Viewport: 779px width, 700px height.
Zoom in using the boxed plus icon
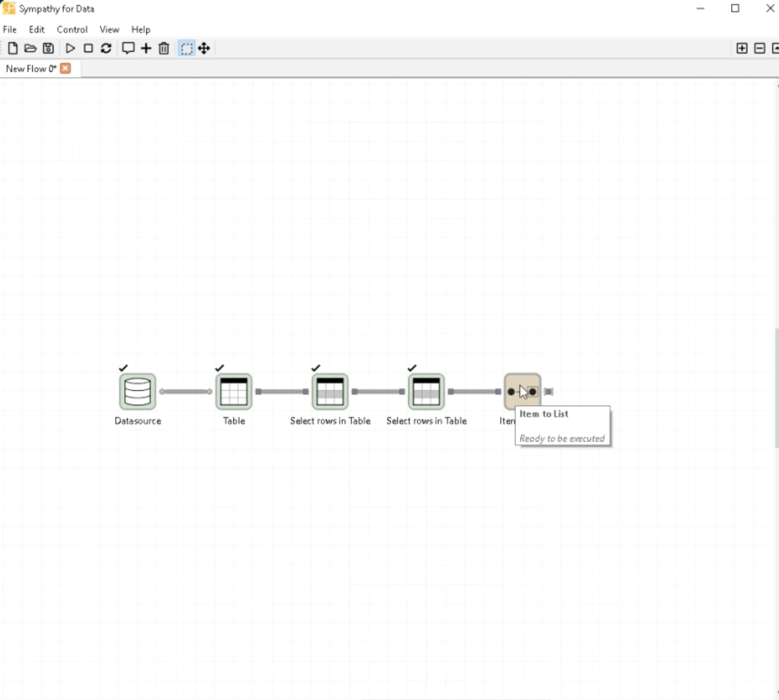(x=742, y=48)
